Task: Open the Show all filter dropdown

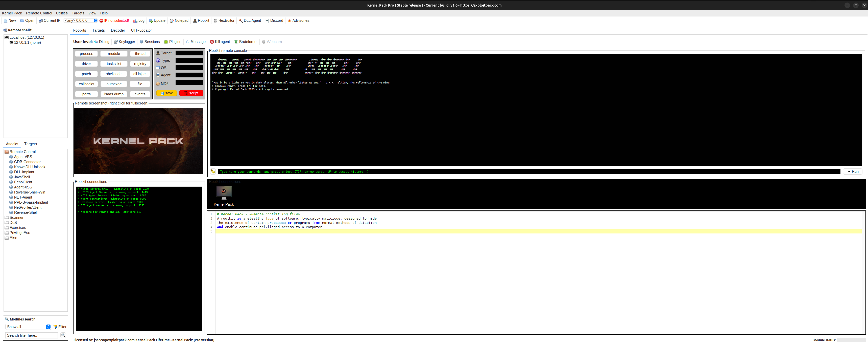Action: pyautogui.click(x=28, y=327)
